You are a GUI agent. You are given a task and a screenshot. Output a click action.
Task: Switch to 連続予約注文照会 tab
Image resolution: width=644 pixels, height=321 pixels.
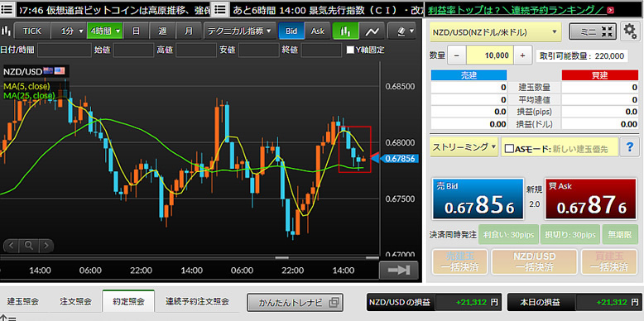(x=198, y=302)
